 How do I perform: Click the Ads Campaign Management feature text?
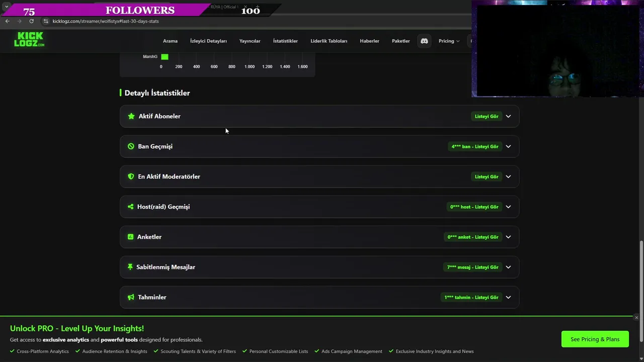pyautogui.click(x=352, y=351)
